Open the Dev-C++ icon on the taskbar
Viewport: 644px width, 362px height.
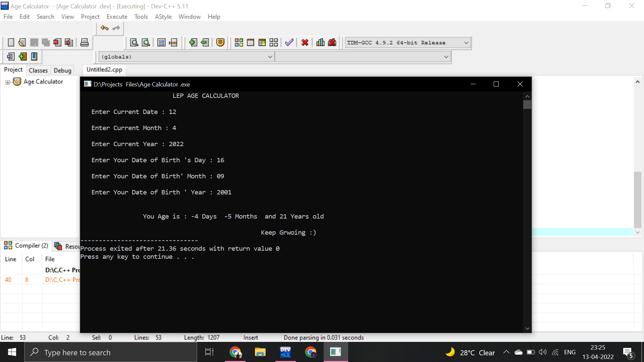click(285, 352)
